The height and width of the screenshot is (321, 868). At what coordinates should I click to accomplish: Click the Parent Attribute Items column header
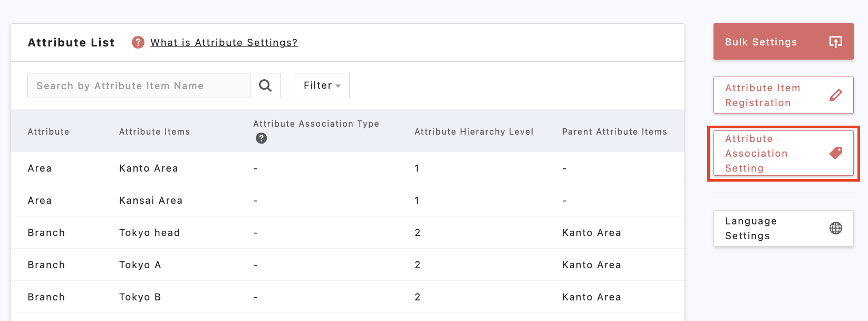coord(614,131)
